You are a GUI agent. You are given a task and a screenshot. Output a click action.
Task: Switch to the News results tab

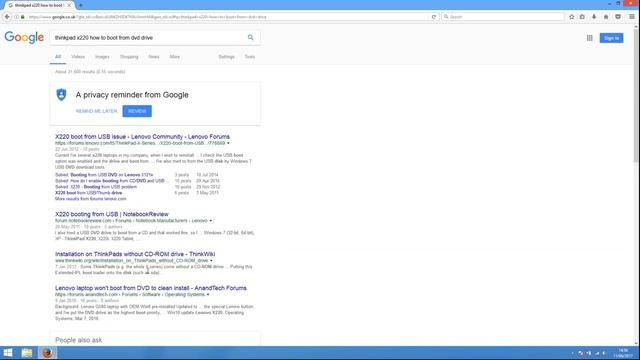[154, 57]
